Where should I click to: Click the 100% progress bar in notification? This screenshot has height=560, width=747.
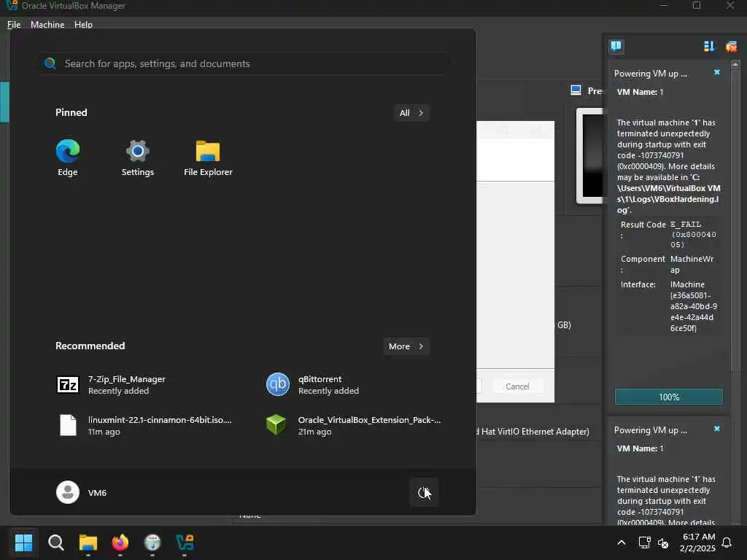click(668, 397)
